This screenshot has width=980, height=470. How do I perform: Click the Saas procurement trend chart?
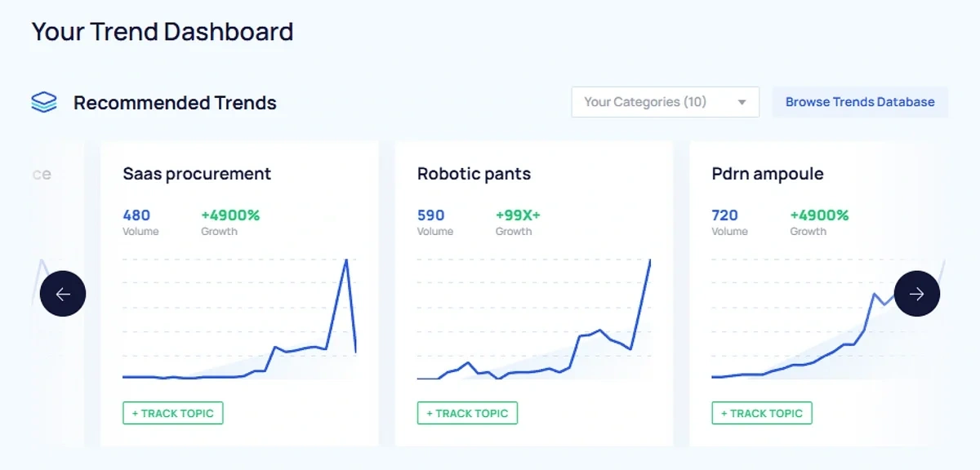pos(239,318)
